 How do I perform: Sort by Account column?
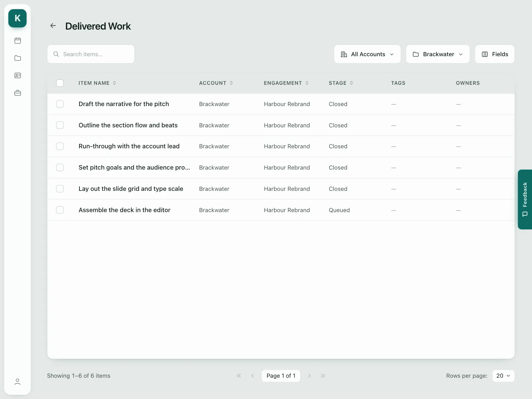(x=216, y=83)
